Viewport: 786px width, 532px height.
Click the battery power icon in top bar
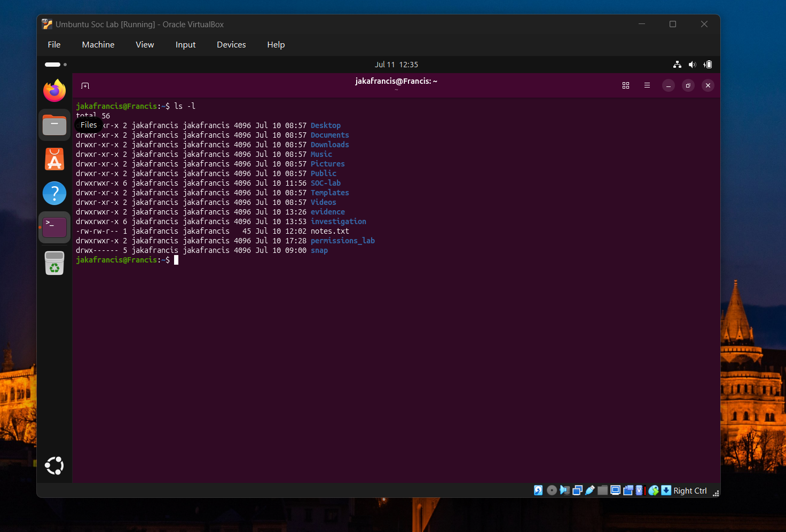(708, 65)
